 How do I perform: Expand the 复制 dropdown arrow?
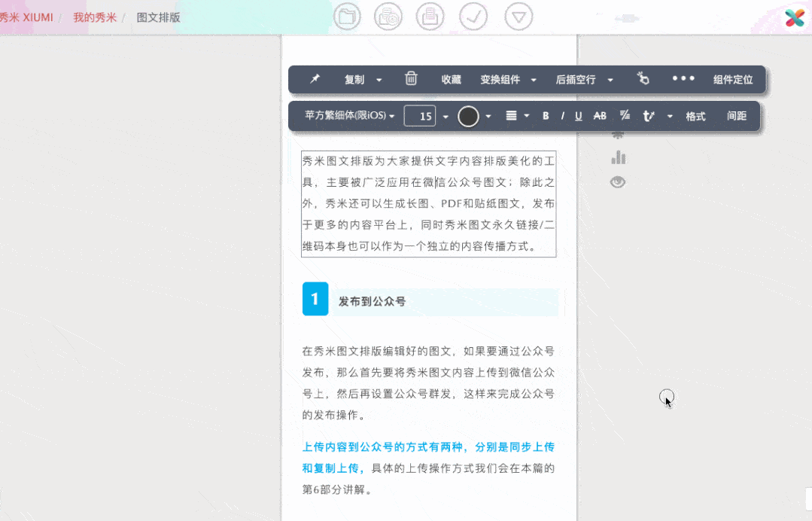379,80
